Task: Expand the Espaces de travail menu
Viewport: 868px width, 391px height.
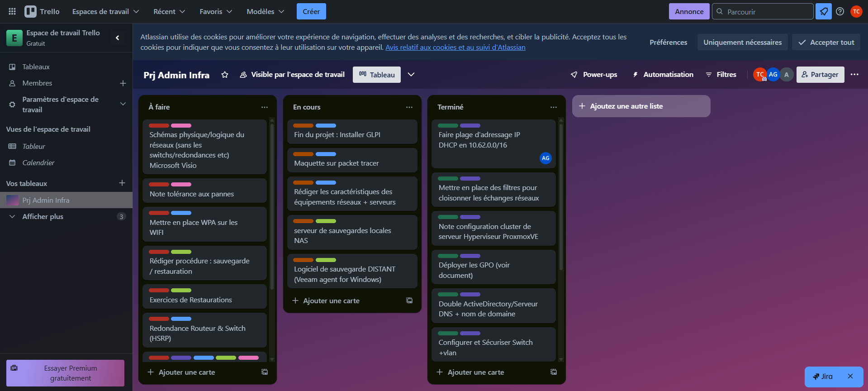Action: tap(105, 11)
